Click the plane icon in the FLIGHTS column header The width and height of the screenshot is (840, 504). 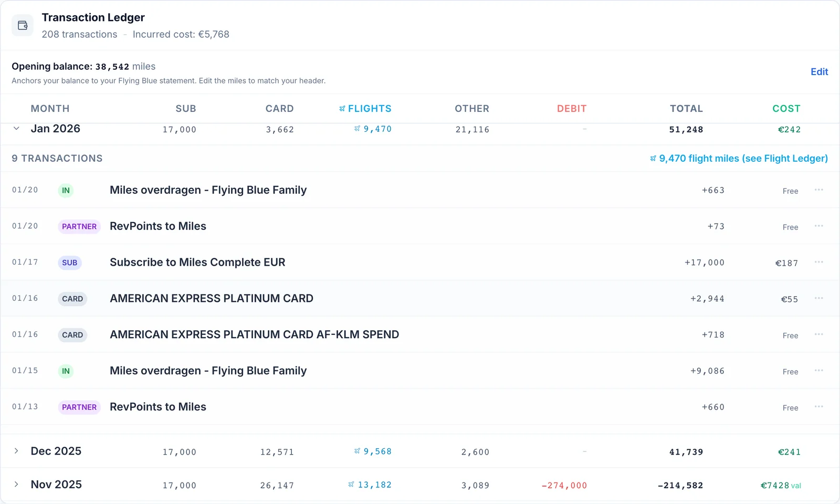tap(342, 109)
